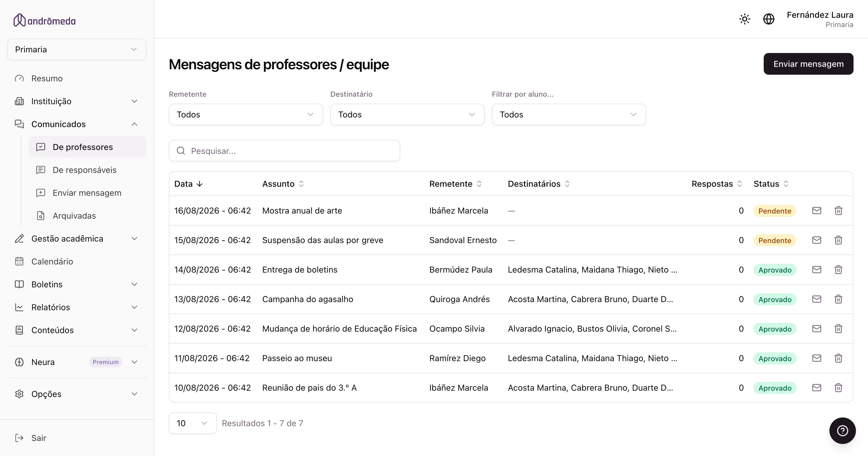Viewport: 868px width, 456px height.
Task: Delete the Entrega de boletins message
Action: (838, 270)
